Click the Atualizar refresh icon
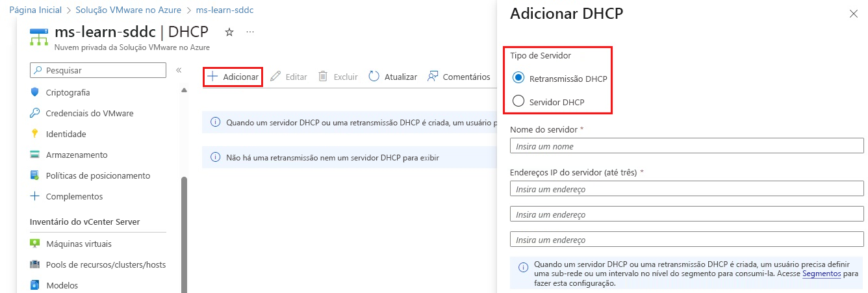The height and width of the screenshot is (293, 868). tap(374, 77)
